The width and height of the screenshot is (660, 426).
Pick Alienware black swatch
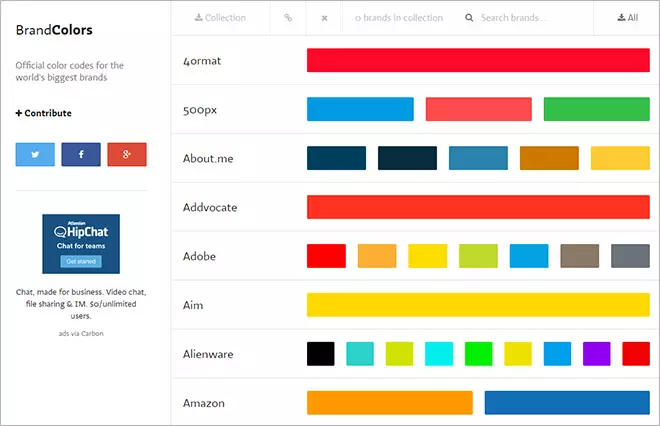pyautogui.click(x=321, y=354)
